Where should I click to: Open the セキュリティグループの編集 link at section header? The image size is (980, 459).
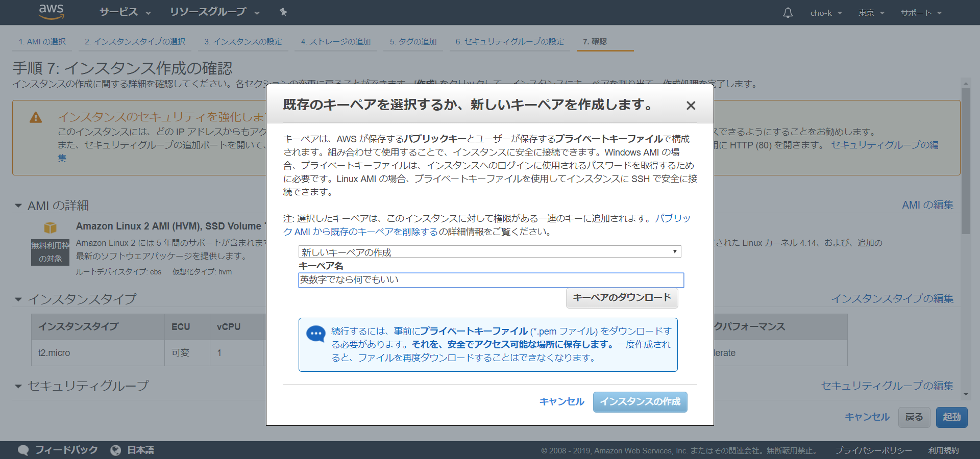[887, 386]
